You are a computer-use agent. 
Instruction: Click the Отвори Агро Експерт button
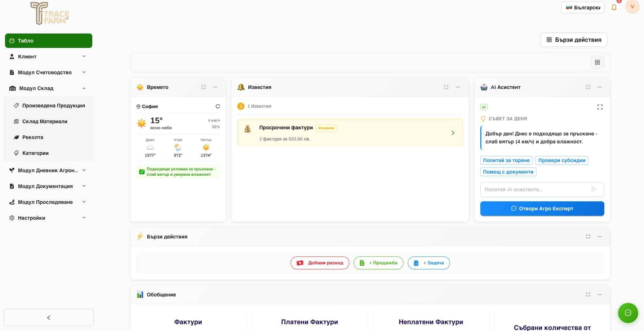click(x=542, y=209)
